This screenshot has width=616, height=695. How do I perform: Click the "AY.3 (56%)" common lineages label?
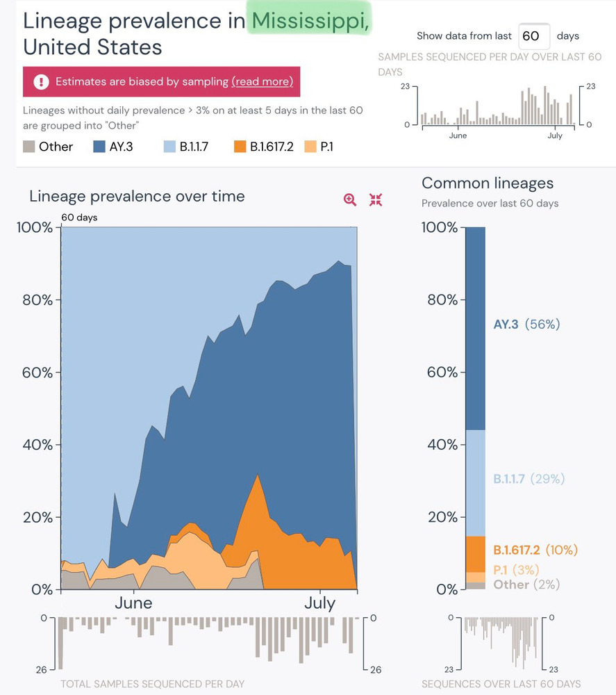pyautogui.click(x=526, y=324)
